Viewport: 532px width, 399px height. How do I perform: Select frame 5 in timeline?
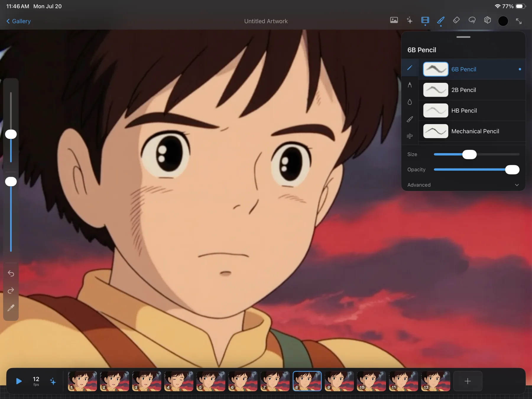click(x=211, y=381)
